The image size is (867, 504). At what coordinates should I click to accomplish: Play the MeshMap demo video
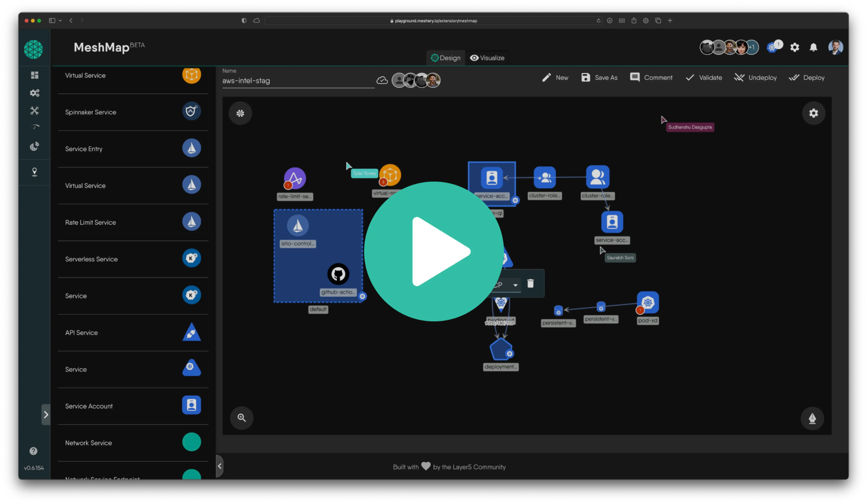[x=433, y=251]
